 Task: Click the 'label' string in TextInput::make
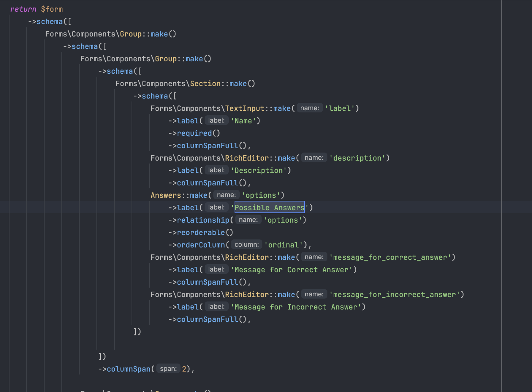[x=340, y=108]
